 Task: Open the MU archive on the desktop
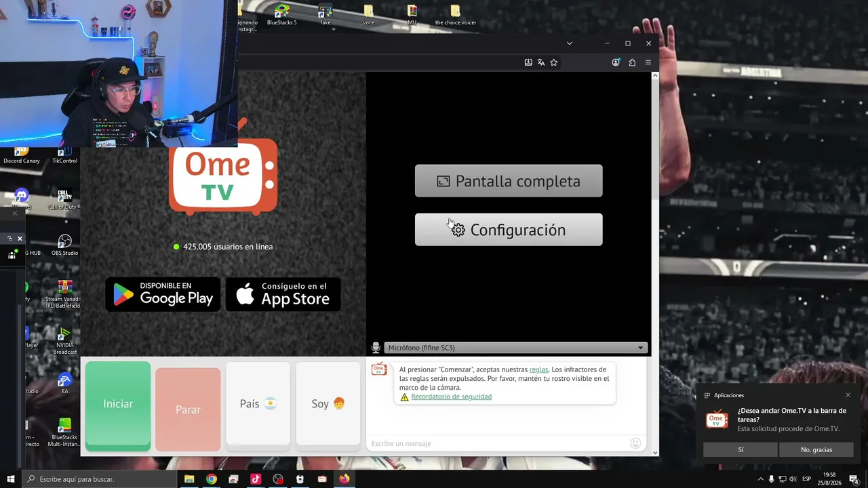(412, 15)
